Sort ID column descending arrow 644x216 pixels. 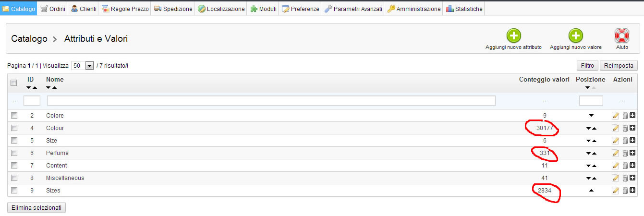point(28,88)
